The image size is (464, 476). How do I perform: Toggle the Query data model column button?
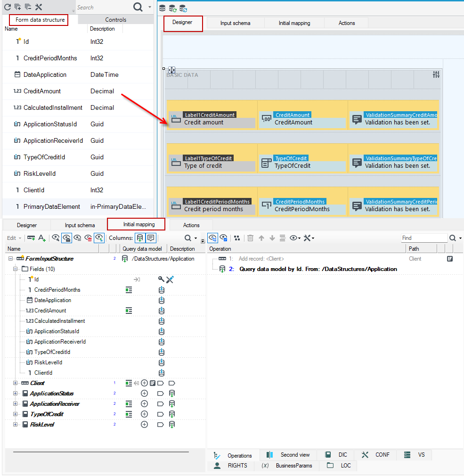[140, 238]
